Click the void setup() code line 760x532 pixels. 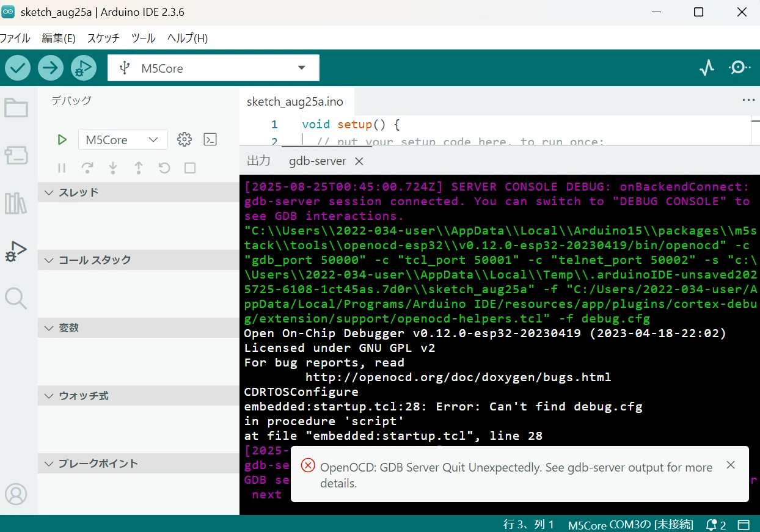[x=351, y=125]
